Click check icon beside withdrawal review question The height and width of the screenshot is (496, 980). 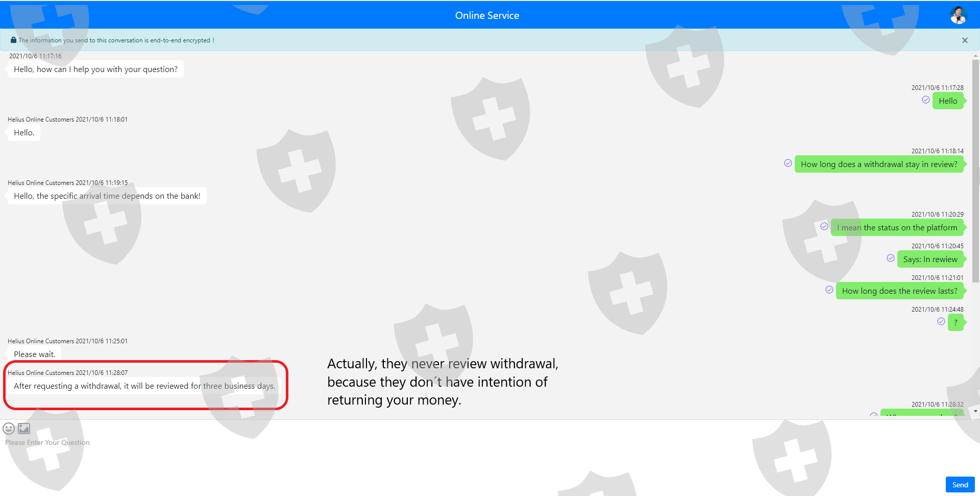pyautogui.click(x=788, y=163)
